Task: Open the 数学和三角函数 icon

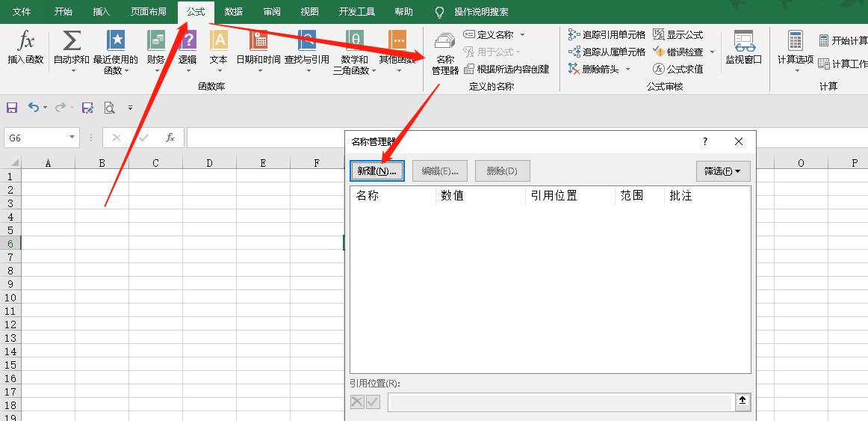Action: point(355,41)
